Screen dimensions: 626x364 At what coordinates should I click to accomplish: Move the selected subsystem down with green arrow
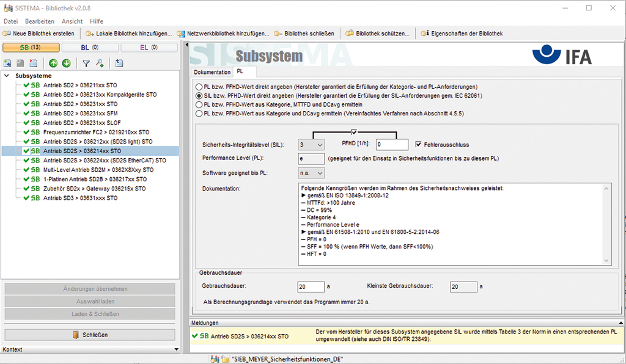point(66,63)
